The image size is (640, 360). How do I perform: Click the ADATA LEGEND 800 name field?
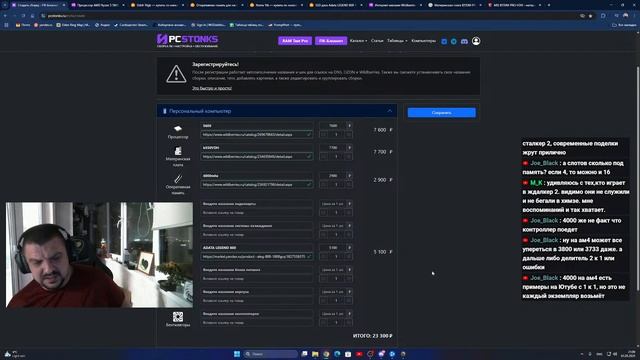tap(257, 248)
